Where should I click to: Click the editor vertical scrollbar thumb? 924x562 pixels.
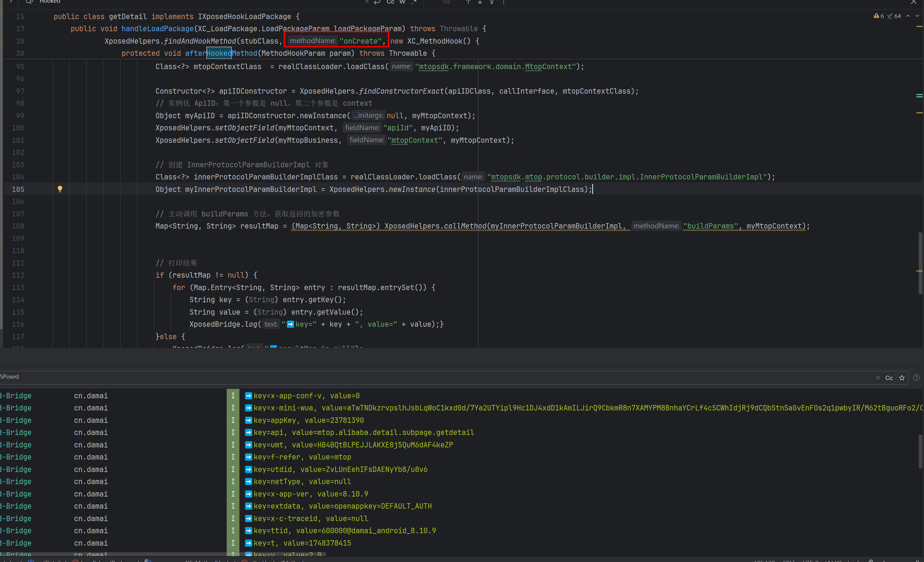pos(920,263)
